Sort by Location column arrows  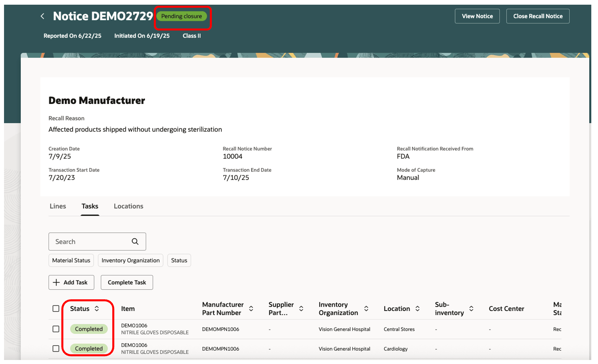[x=418, y=309]
